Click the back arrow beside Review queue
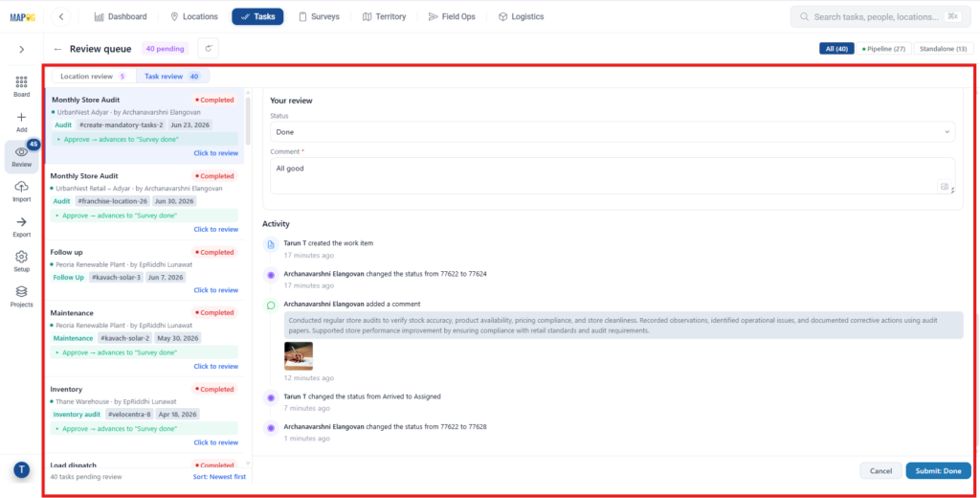 coord(57,49)
